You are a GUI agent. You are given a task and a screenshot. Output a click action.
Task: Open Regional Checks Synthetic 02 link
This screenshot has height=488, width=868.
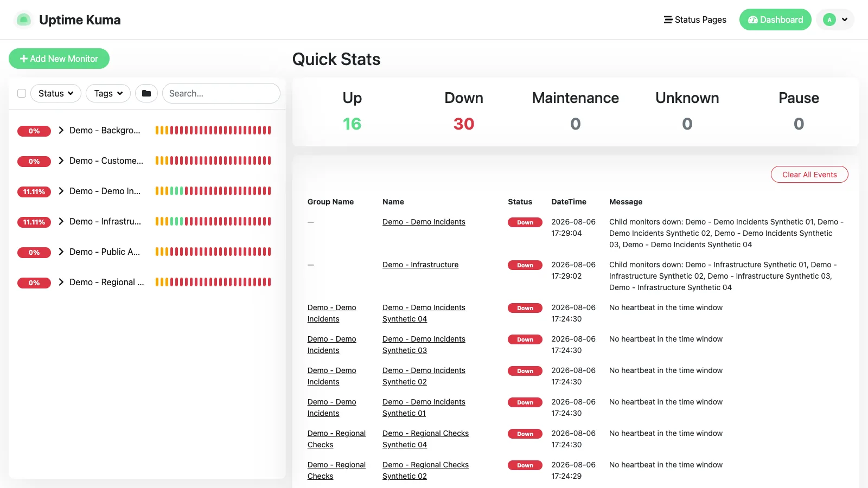point(425,471)
